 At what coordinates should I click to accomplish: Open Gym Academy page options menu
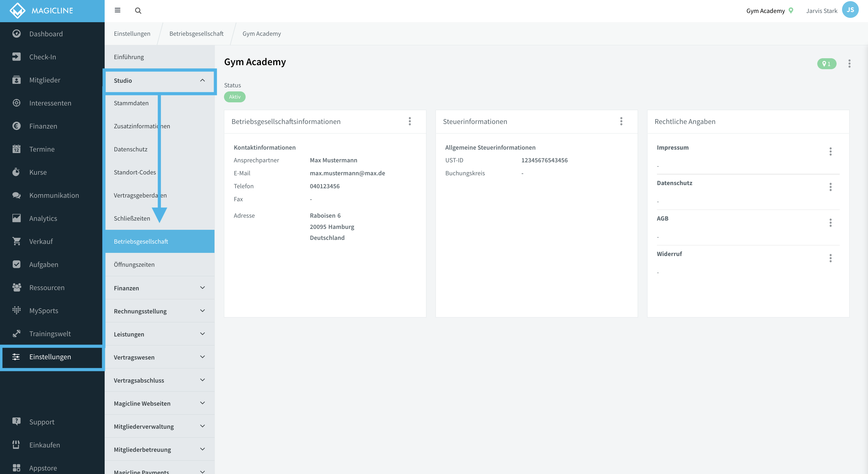pos(849,63)
